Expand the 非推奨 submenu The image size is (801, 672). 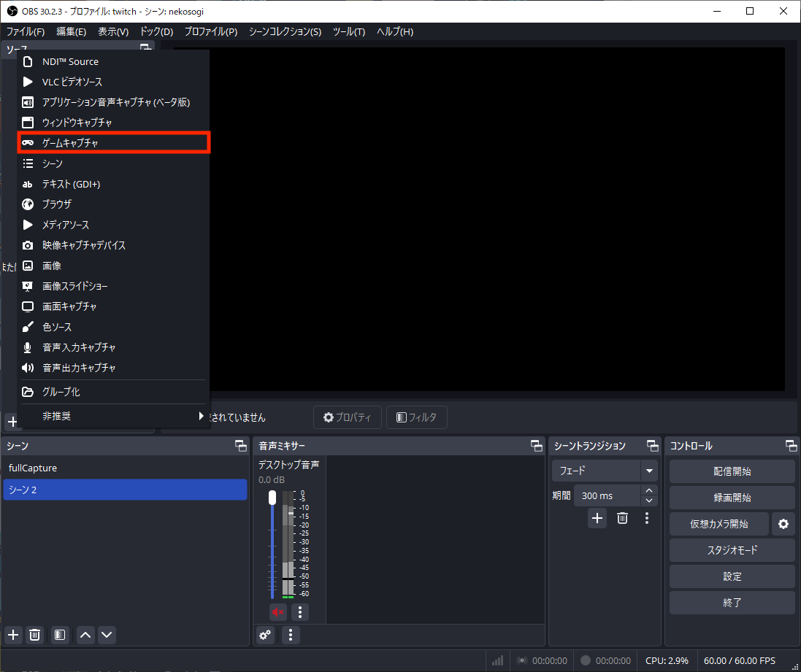tap(112, 416)
